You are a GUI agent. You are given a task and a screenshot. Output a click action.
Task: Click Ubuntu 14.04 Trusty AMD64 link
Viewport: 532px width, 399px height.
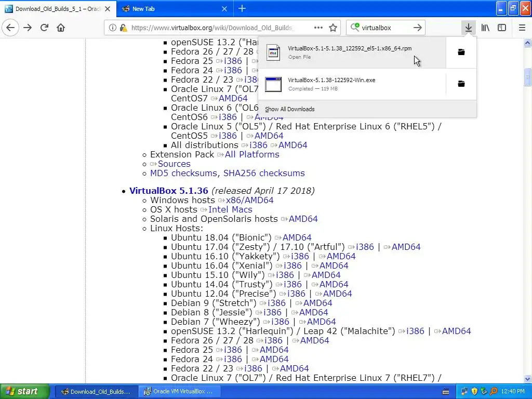point(334,284)
